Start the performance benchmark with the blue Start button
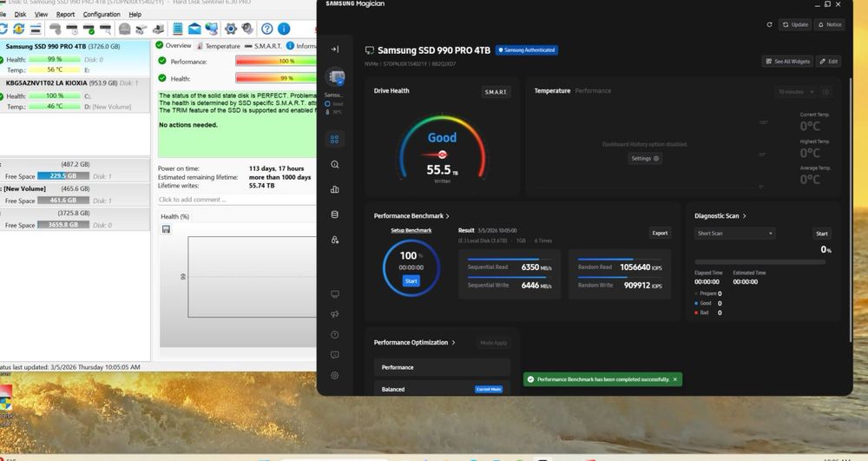868x461 pixels. (411, 281)
